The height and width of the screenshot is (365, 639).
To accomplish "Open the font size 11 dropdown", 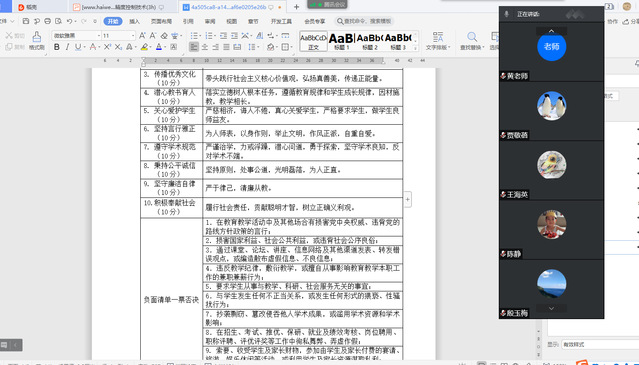I will point(118,36).
